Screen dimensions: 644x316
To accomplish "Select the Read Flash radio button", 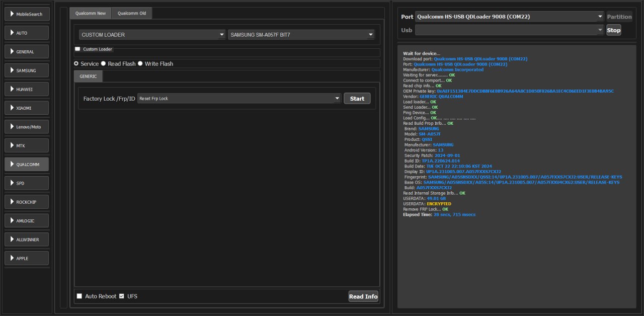I will coord(103,64).
